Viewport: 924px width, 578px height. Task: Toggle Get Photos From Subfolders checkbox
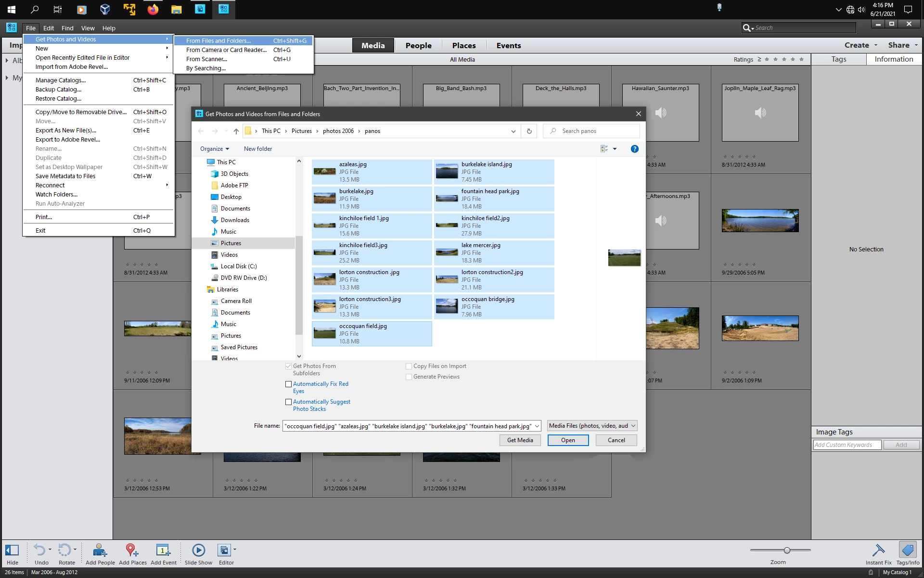point(289,367)
